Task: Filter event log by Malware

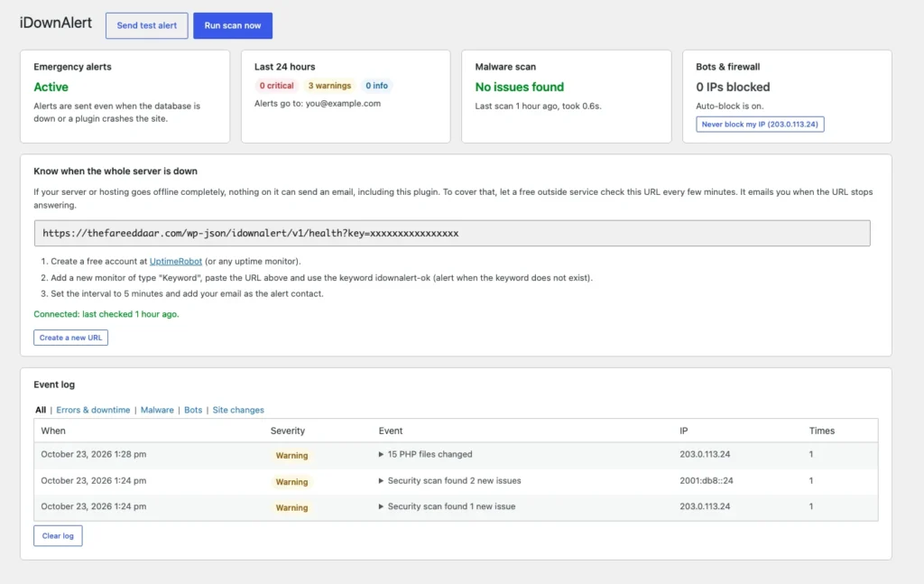Action: (x=157, y=410)
